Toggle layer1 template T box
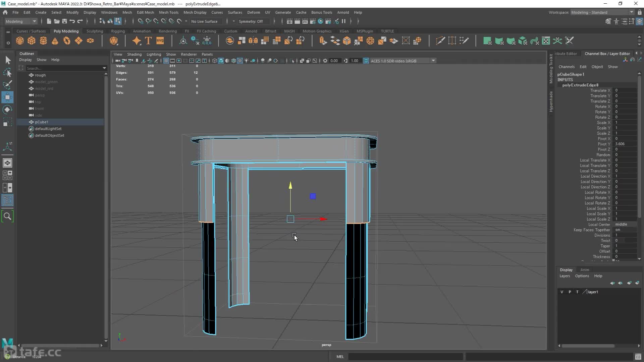This screenshot has height=362, width=644. 577,292
